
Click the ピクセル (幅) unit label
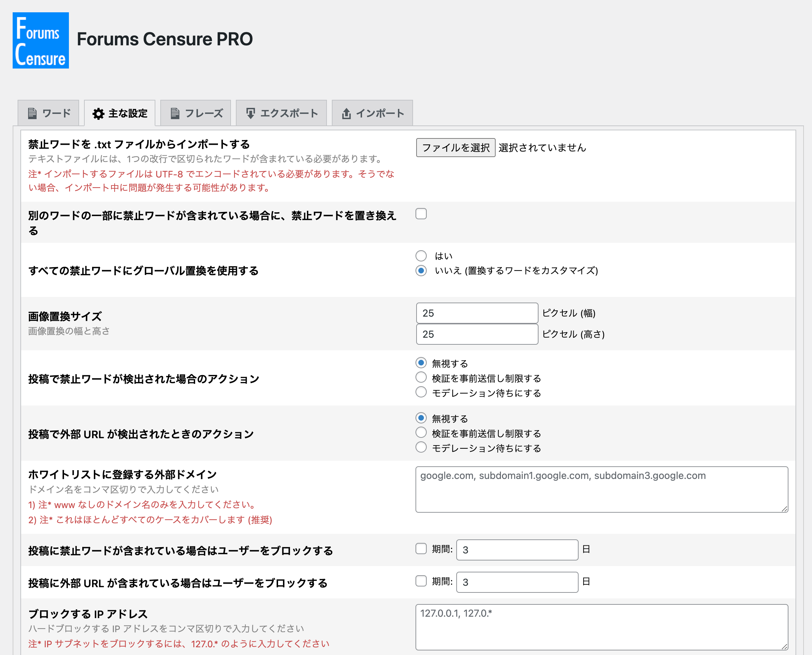click(569, 313)
